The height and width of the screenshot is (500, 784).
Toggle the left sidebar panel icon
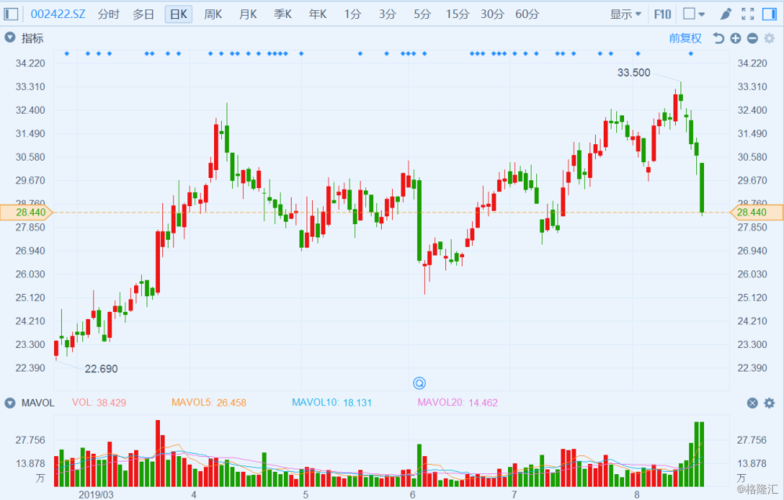(x=12, y=14)
